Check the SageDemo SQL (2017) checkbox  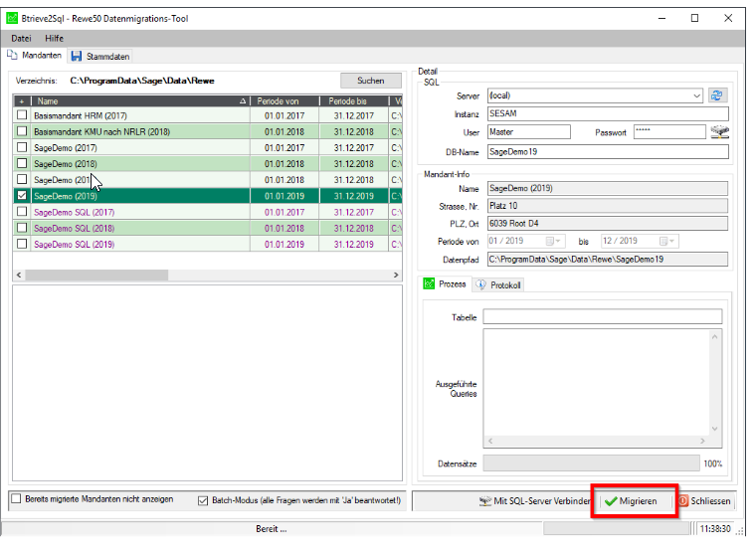[x=22, y=211]
